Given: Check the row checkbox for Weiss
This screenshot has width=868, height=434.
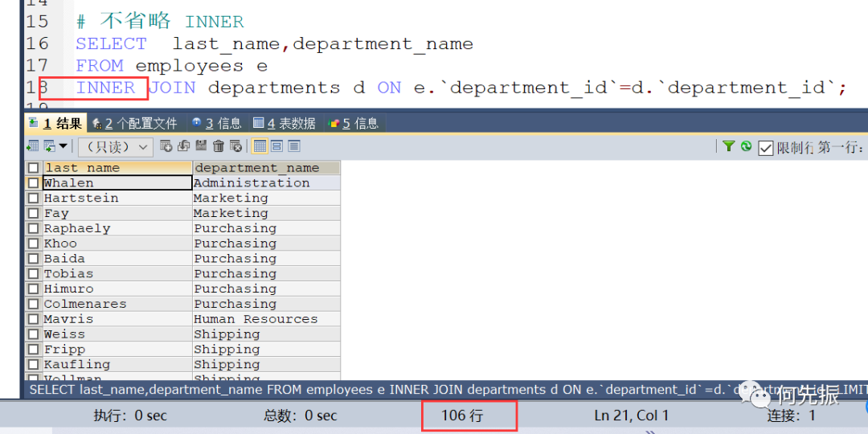Looking at the screenshot, I should click(x=34, y=334).
